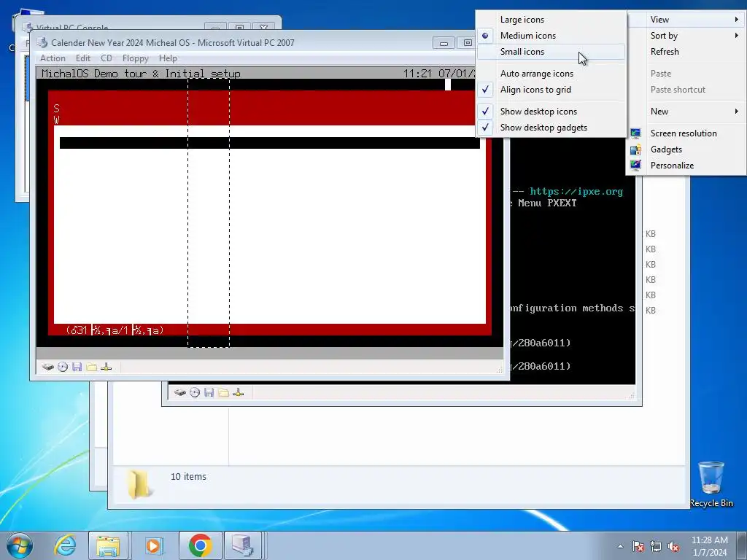Choose Gadgets in context menu

click(686, 149)
